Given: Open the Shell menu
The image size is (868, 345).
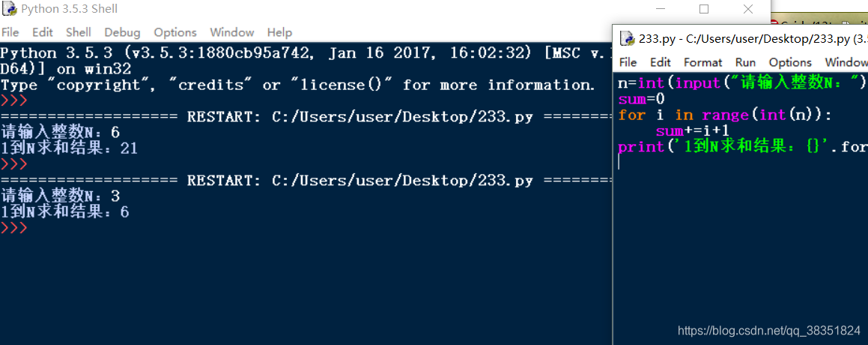Looking at the screenshot, I should (x=79, y=32).
